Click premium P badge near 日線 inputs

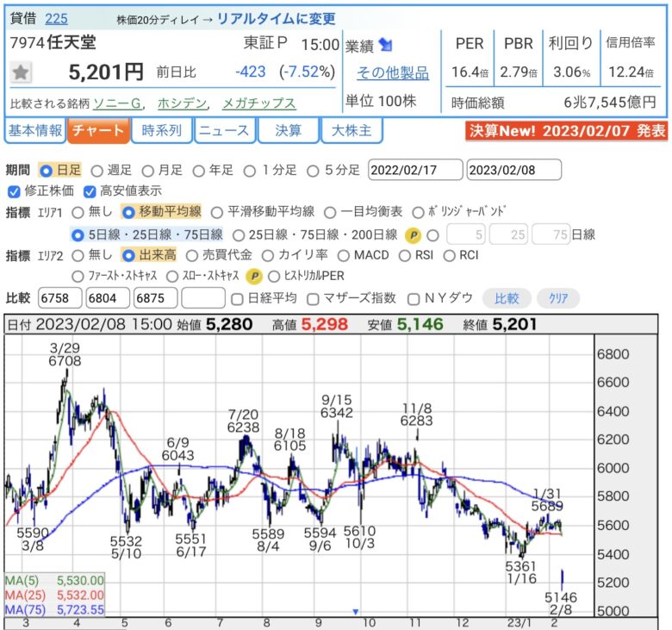point(414,235)
